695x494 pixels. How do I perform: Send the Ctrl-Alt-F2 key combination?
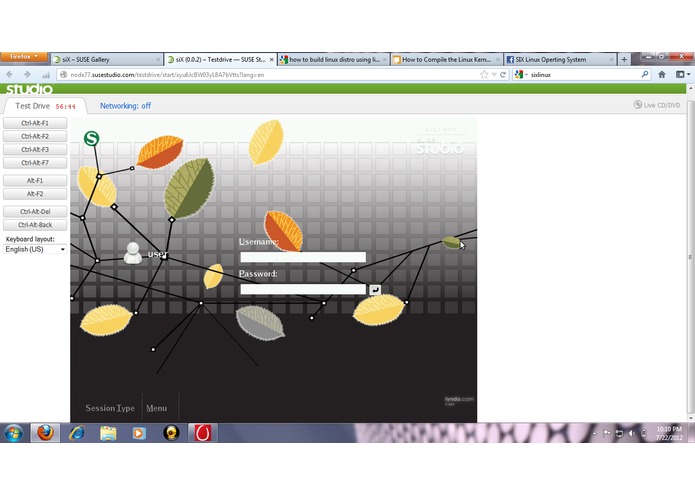tap(35, 136)
